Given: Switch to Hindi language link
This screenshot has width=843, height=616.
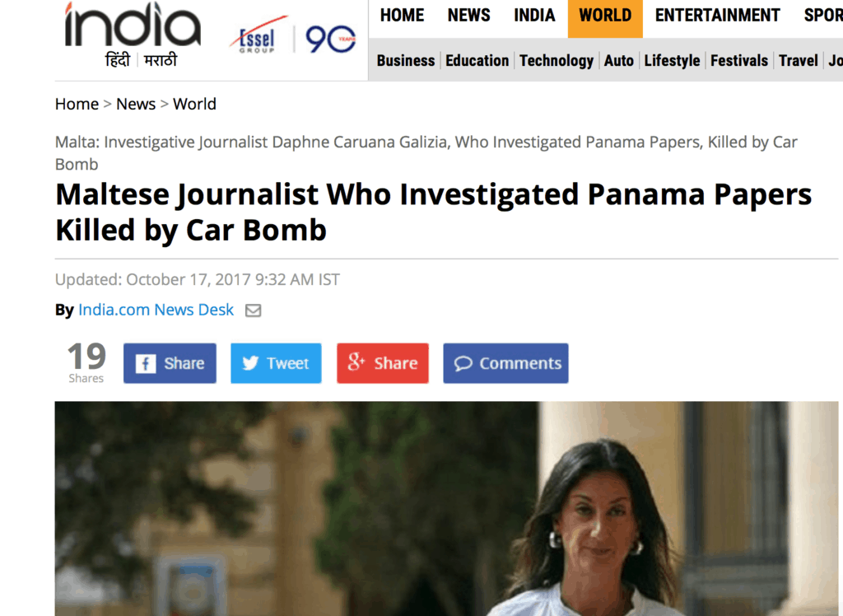Looking at the screenshot, I should click(118, 60).
